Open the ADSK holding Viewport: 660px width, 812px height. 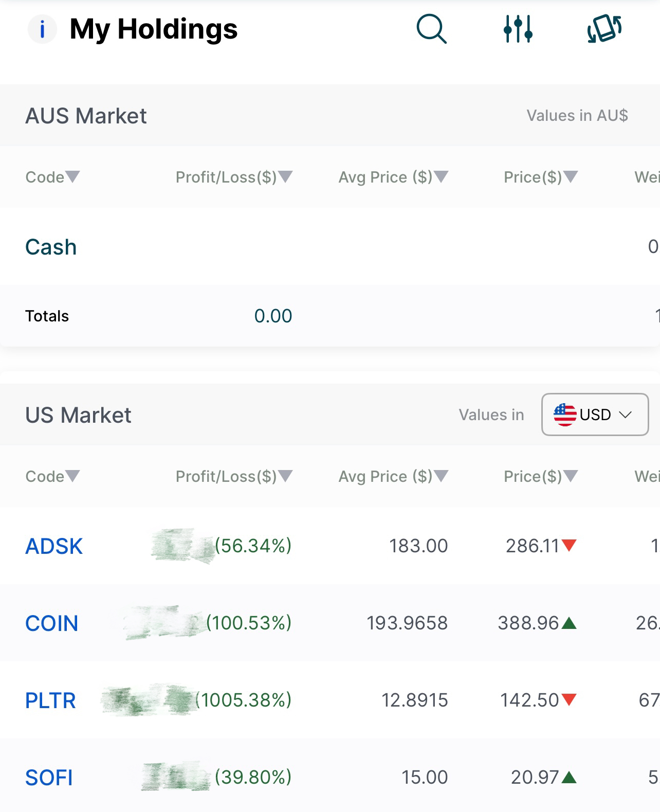pos(54,546)
